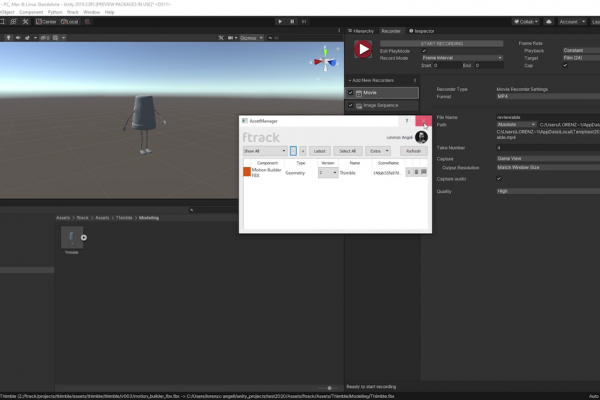This screenshot has height=400, width=600.
Task: Select the Rect transform tool icon
Action: click(x=2, y=21)
